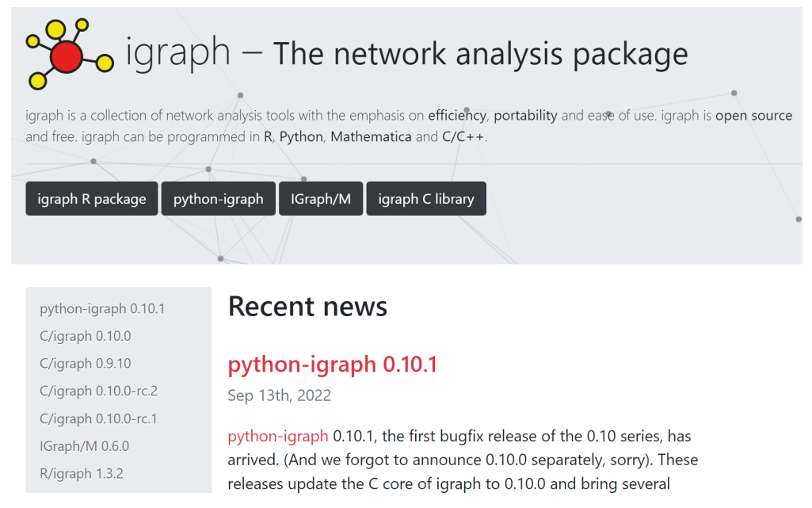Viewport: 812px width, 508px height.
Task: Click the C/C++ link in description
Action: click(461, 136)
